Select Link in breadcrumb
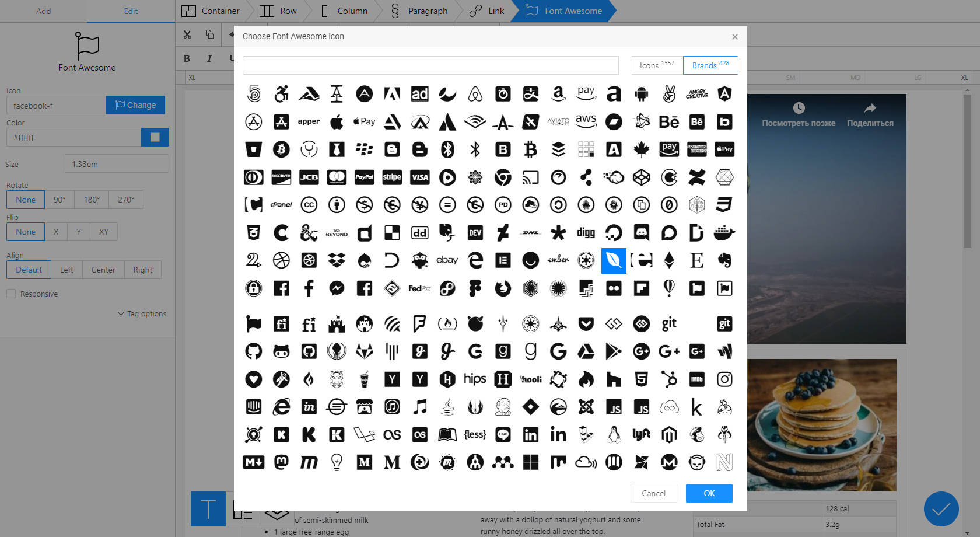Image resolution: width=980 pixels, height=537 pixels. tap(487, 11)
